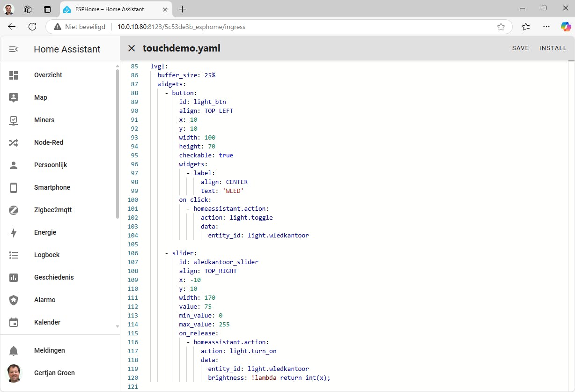Viewport: 575px width, 392px height.
Task: Open Gertjan Groen user profile
Action: (54, 373)
